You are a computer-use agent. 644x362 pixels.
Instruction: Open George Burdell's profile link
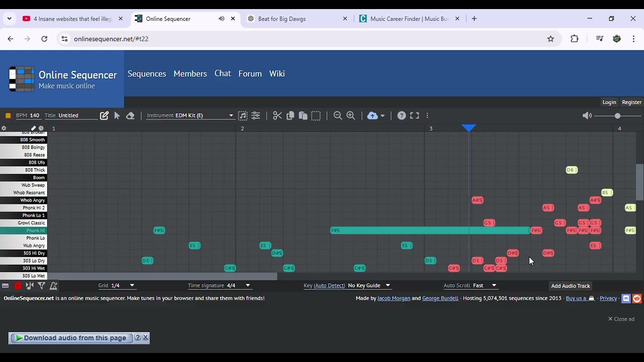click(440, 298)
